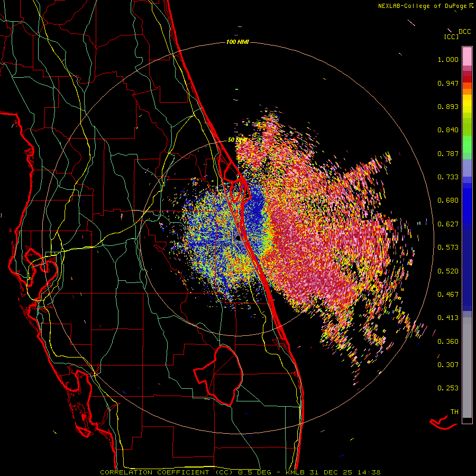
Task: Click the 0.413 scale value
Action: 448,318
